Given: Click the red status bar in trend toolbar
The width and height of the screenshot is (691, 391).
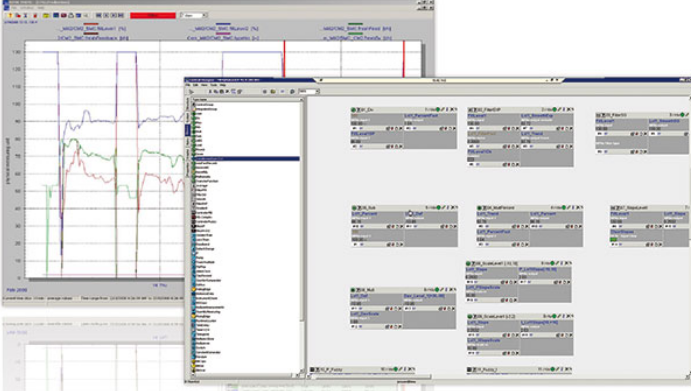Looking at the screenshot, I should click(153, 15).
